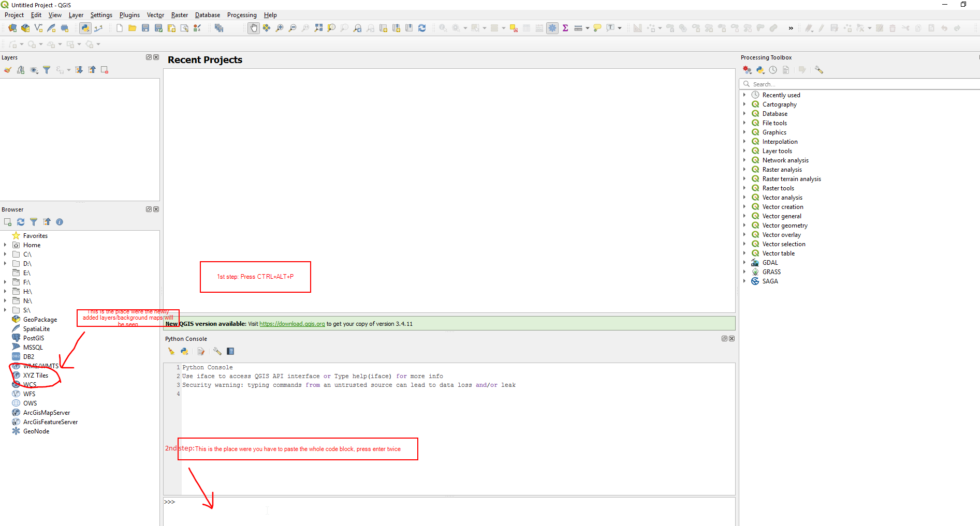Expand the Recently used toolbox group
Screen dimensions: 980x526
click(x=744, y=95)
